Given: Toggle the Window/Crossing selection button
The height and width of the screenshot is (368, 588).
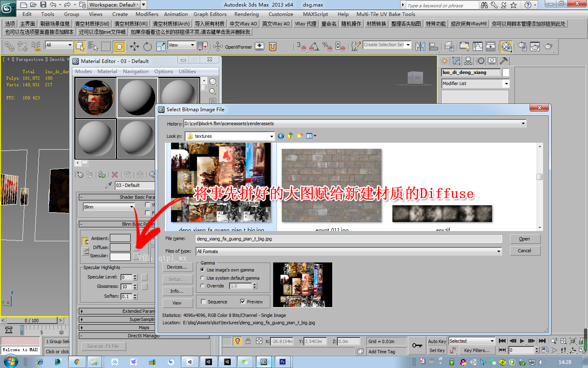Looking at the screenshot, I should [x=119, y=47].
